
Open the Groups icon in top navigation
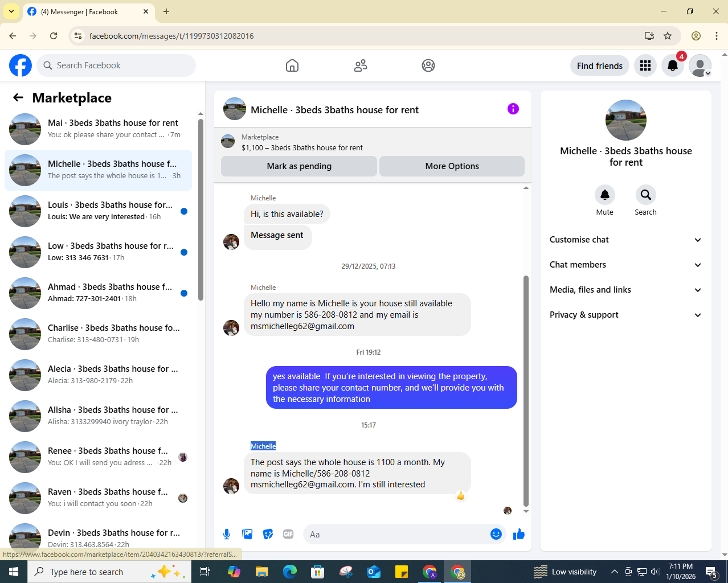(428, 65)
